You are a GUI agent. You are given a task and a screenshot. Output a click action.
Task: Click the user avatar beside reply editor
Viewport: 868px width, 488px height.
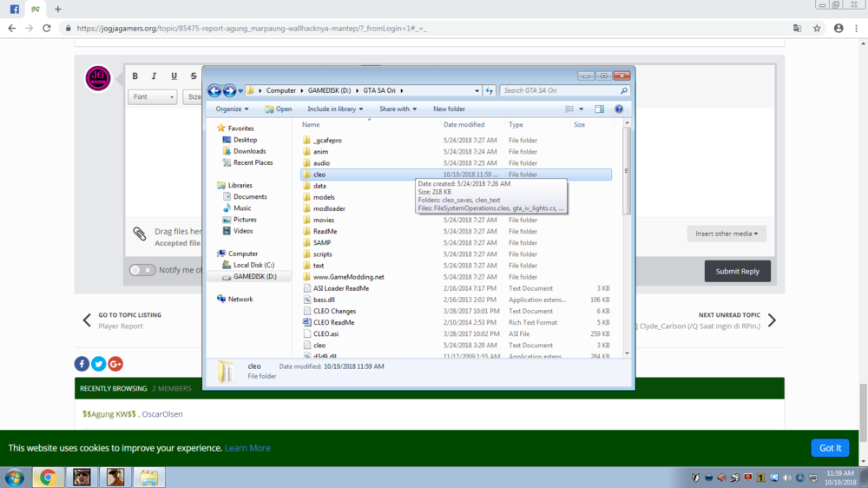coord(98,78)
